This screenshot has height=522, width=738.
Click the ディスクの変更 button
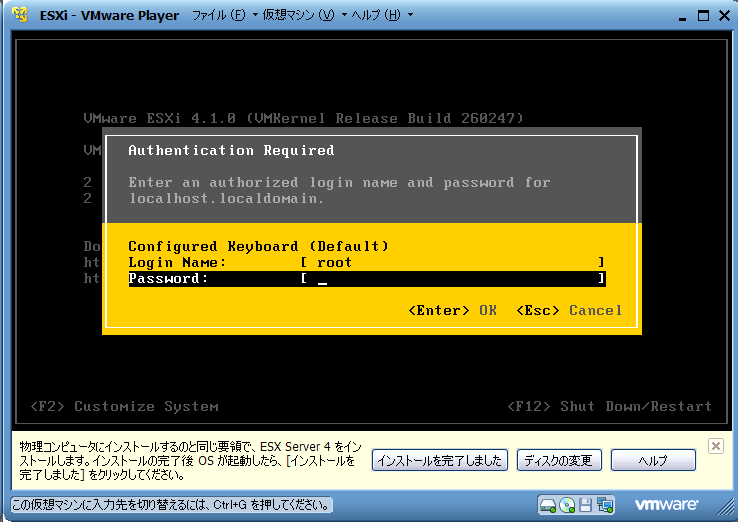559,460
